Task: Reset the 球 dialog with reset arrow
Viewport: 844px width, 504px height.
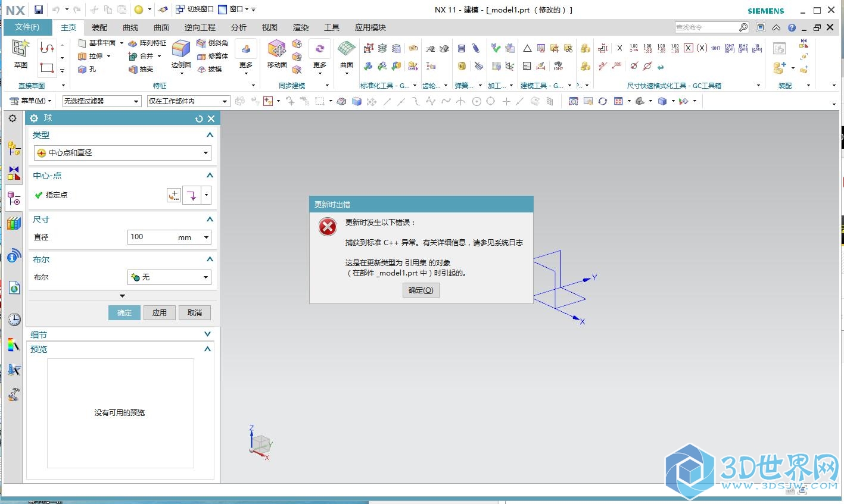Action: (x=199, y=118)
